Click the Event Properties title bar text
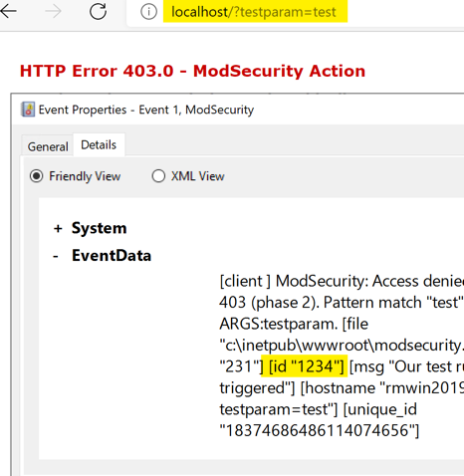 click(146, 110)
